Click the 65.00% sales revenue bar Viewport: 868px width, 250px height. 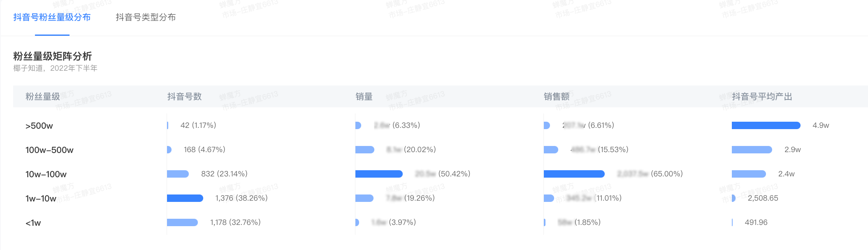(574, 174)
